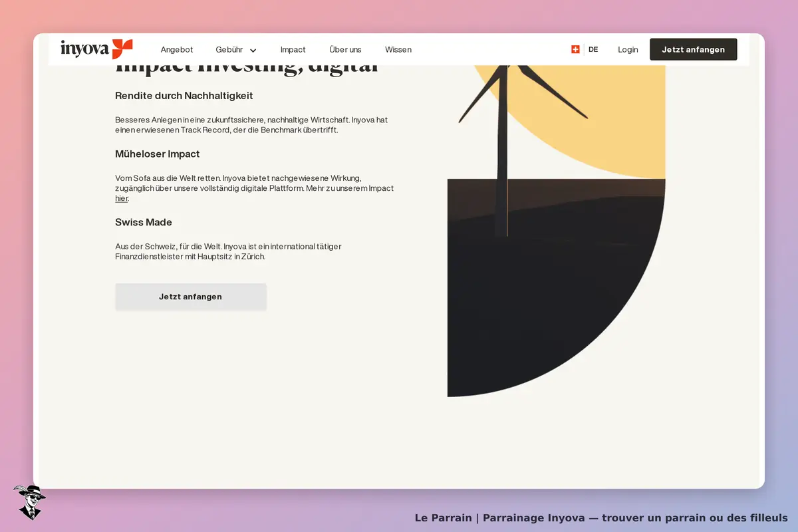Click the wind turbine illustration

click(x=556, y=231)
